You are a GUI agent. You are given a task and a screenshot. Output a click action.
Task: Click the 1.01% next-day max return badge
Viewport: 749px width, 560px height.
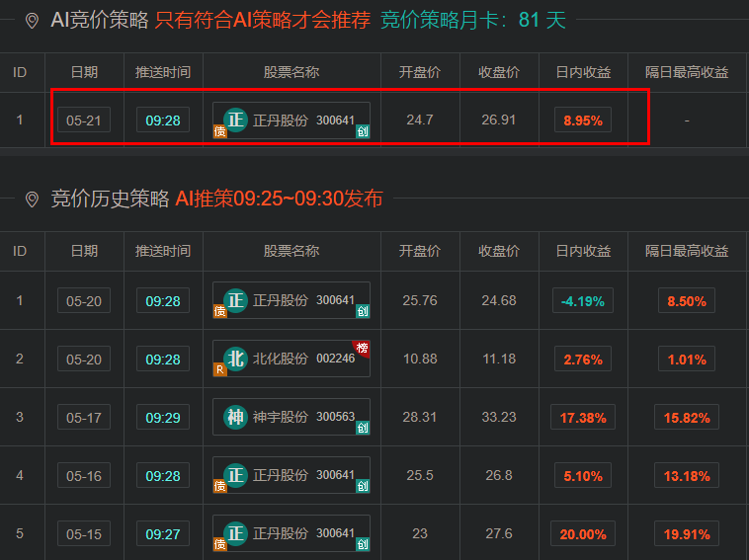click(x=687, y=359)
